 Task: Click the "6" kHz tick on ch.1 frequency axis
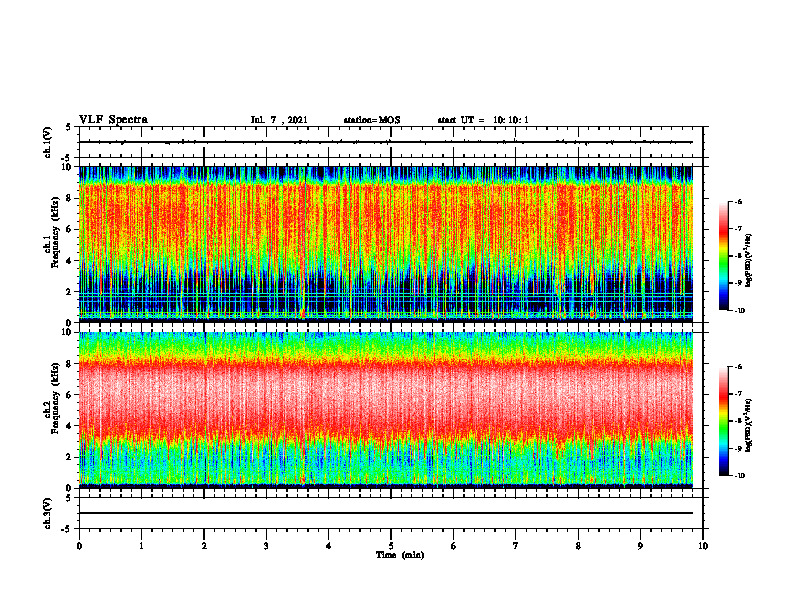(x=70, y=229)
